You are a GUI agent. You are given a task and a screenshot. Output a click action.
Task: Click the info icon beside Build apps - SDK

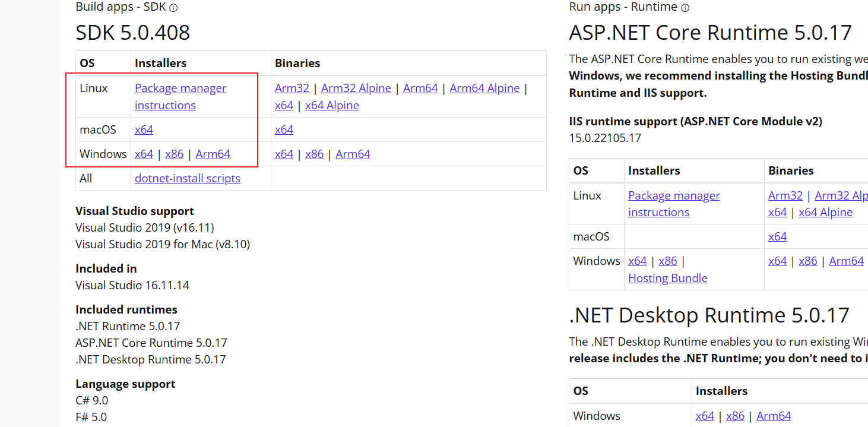(x=173, y=8)
